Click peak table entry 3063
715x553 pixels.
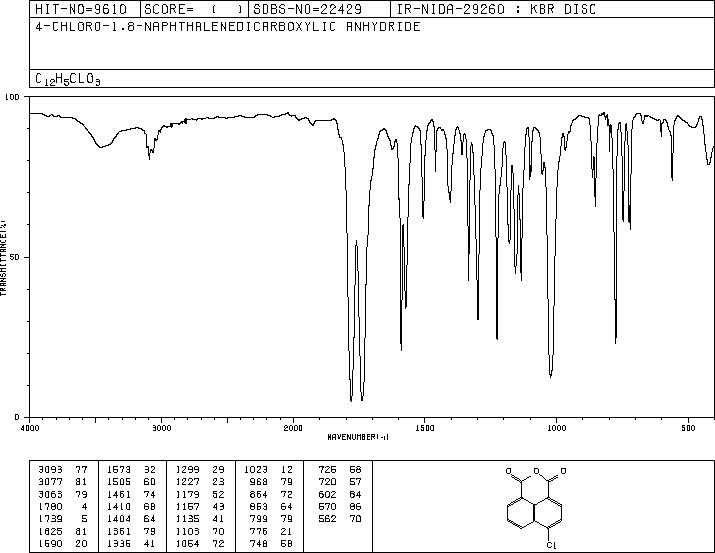(x=51, y=494)
